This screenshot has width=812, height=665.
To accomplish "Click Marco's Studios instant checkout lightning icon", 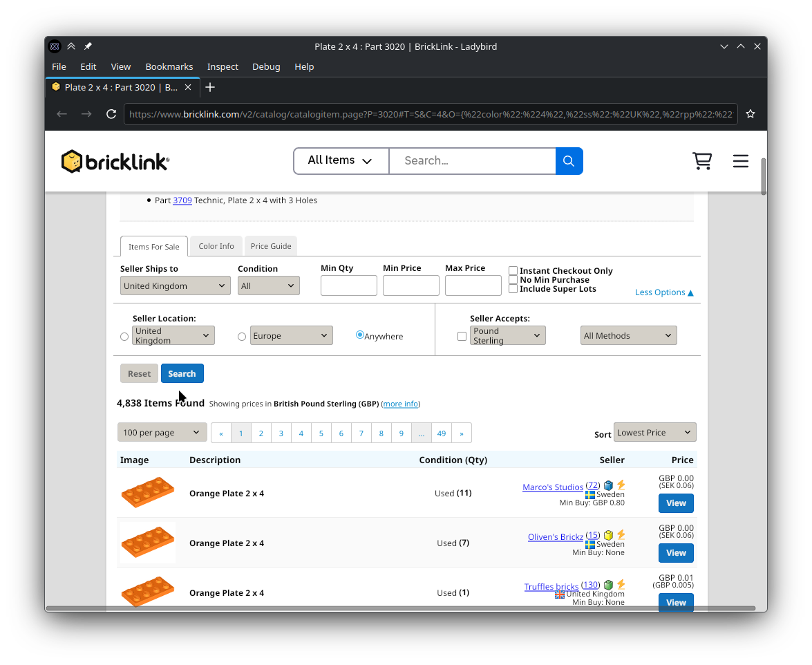I will click(621, 485).
